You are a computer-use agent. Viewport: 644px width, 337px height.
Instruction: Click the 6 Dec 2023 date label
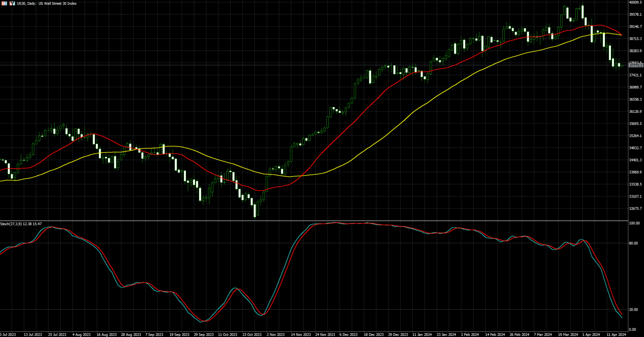click(x=348, y=335)
